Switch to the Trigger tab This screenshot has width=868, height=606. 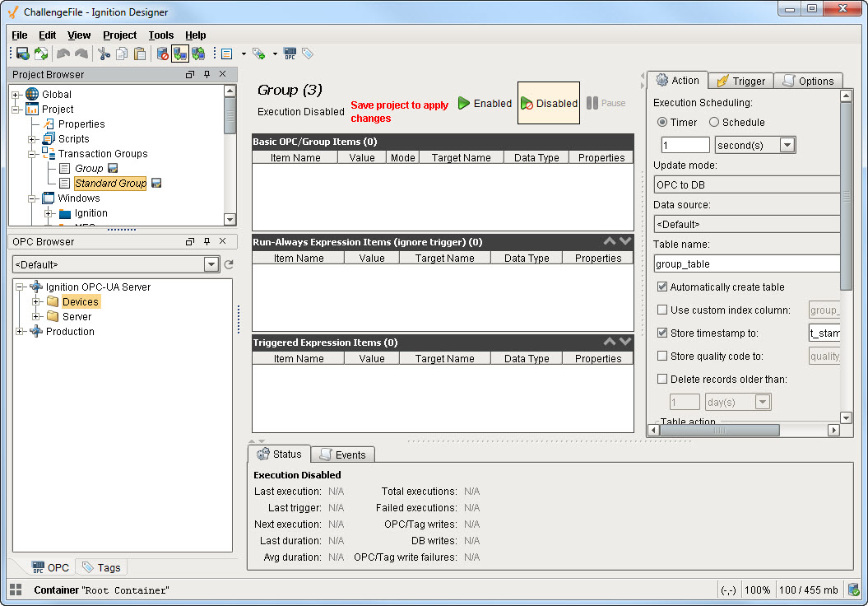[740, 81]
